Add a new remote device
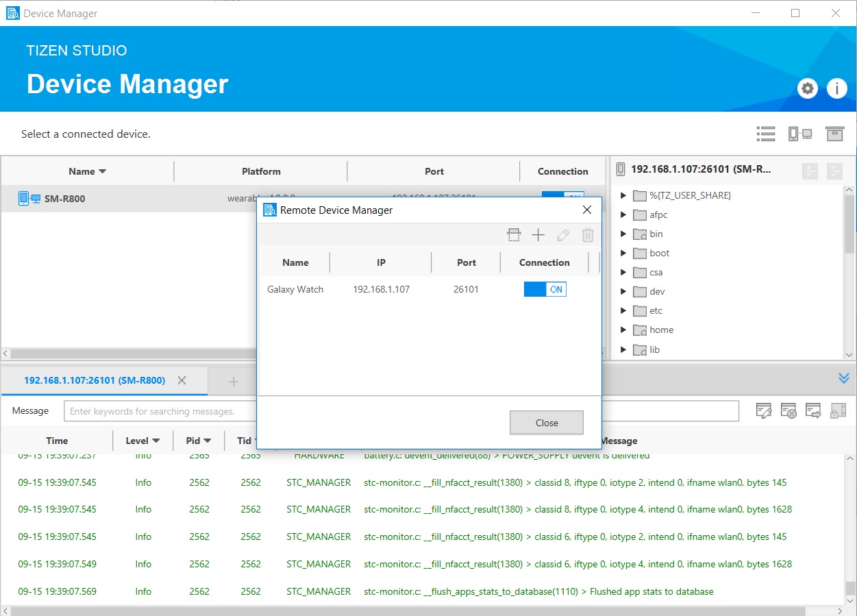This screenshot has width=857, height=616. click(538, 235)
